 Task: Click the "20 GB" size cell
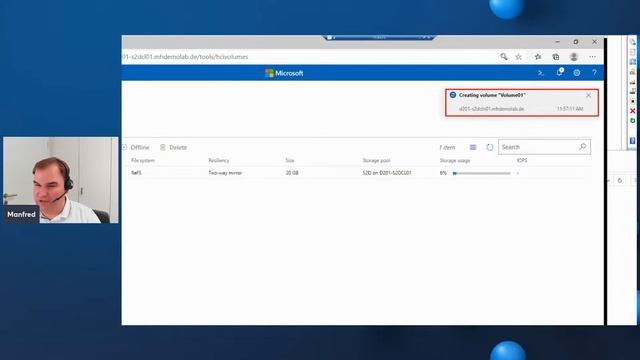tap(292, 173)
